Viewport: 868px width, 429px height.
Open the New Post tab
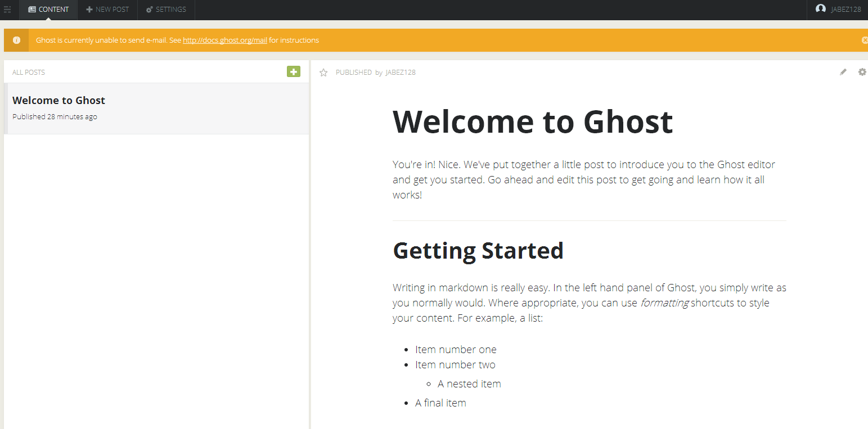[107, 10]
